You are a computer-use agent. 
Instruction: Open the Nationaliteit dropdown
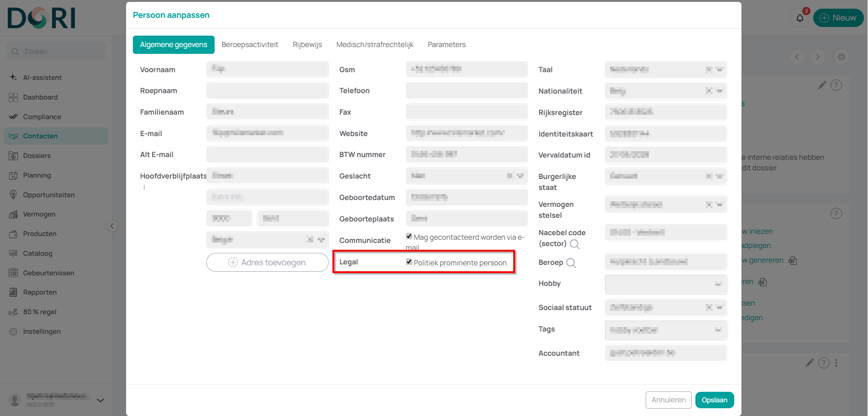pos(666,91)
